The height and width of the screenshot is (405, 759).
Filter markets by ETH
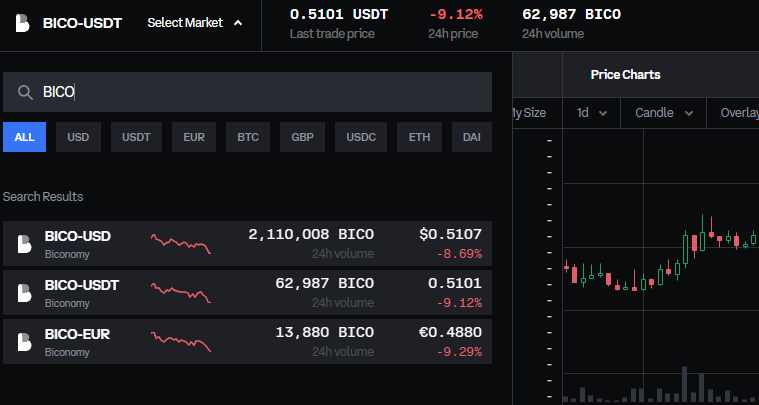click(x=419, y=137)
